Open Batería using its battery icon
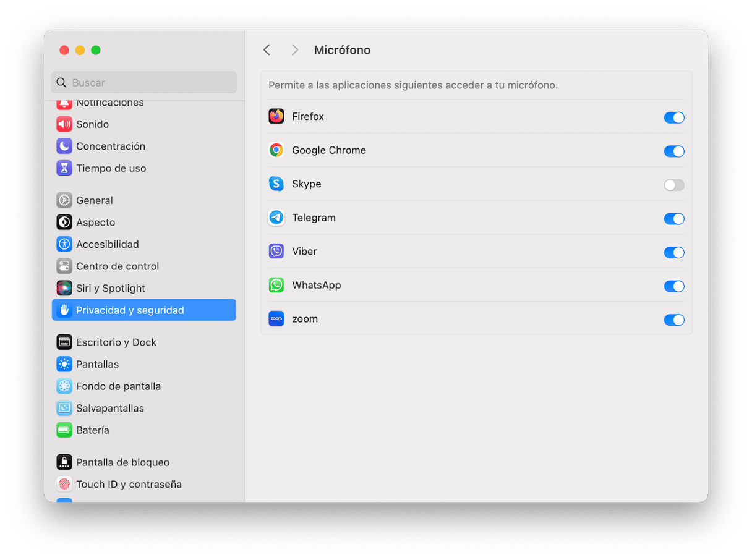 pyautogui.click(x=64, y=430)
